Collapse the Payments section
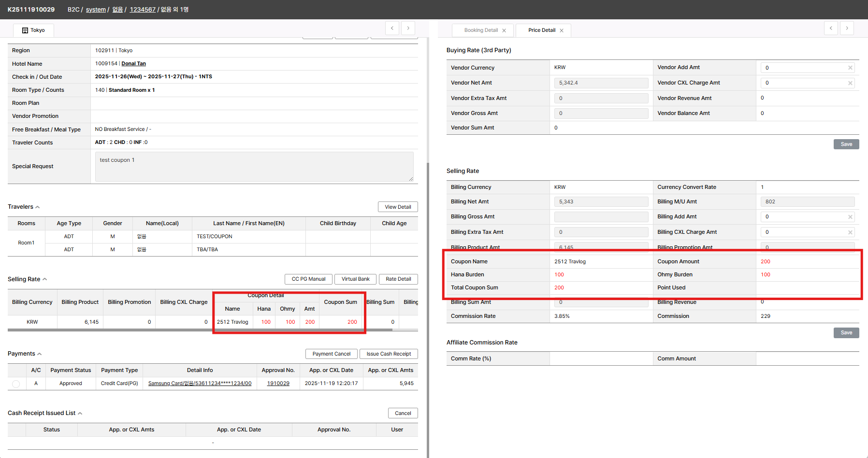The image size is (868, 458). click(x=40, y=354)
